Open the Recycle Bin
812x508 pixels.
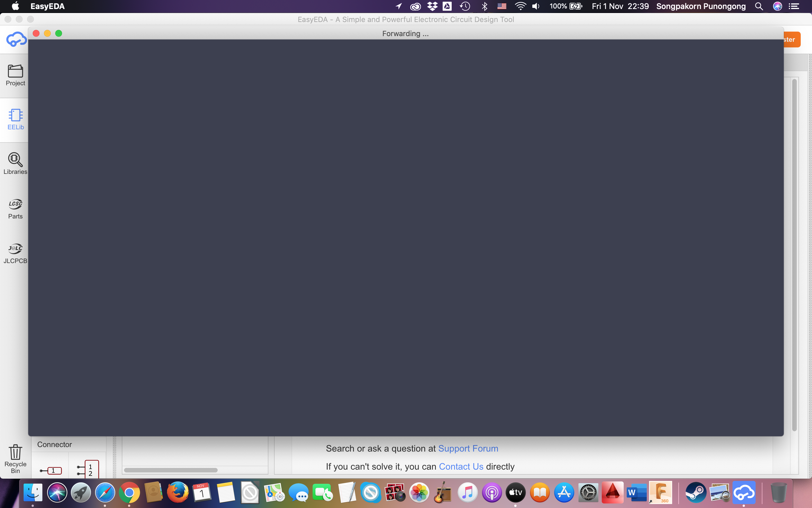coord(15,459)
